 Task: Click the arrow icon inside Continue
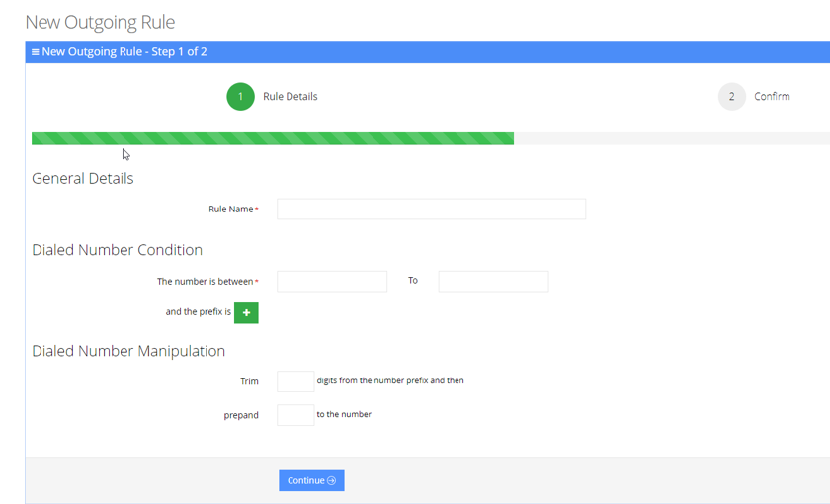tap(331, 481)
